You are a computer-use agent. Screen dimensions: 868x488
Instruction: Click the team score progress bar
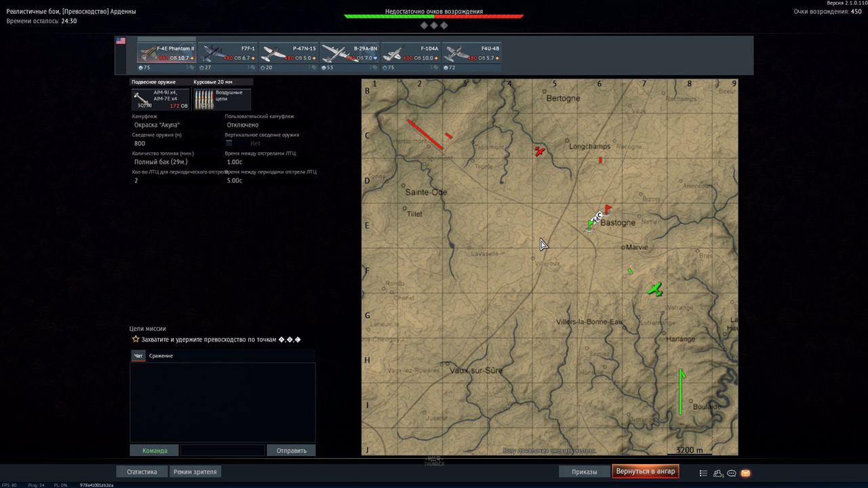click(434, 16)
